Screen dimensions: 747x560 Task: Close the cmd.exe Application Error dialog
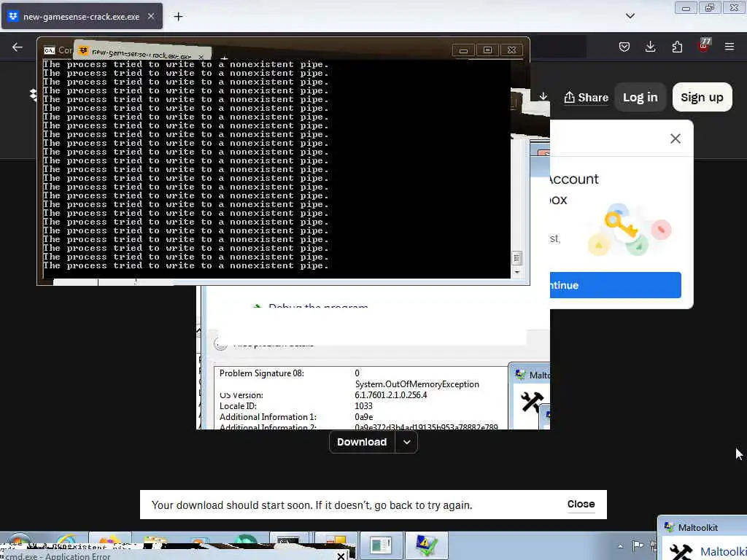(341, 556)
